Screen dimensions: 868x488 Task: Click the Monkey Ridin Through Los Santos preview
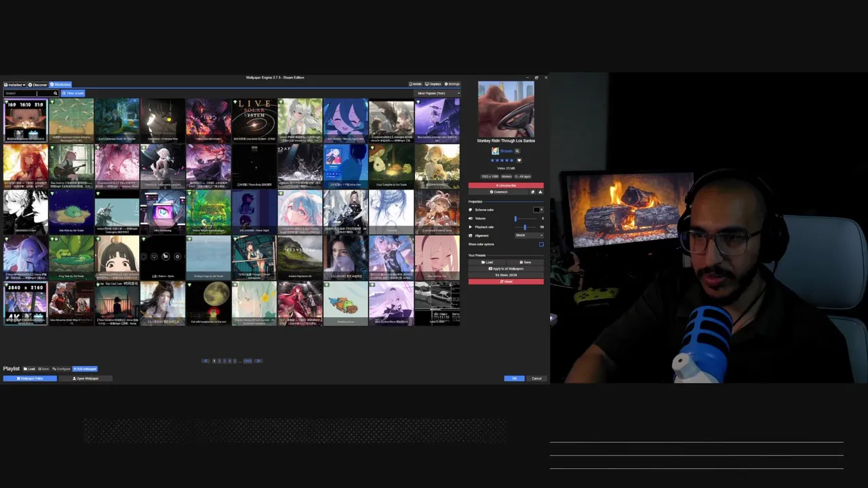pyautogui.click(x=506, y=108)
